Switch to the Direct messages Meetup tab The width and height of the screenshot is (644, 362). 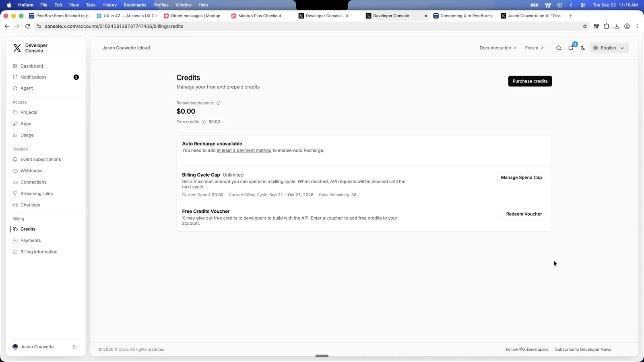click(x=195, y=16)
